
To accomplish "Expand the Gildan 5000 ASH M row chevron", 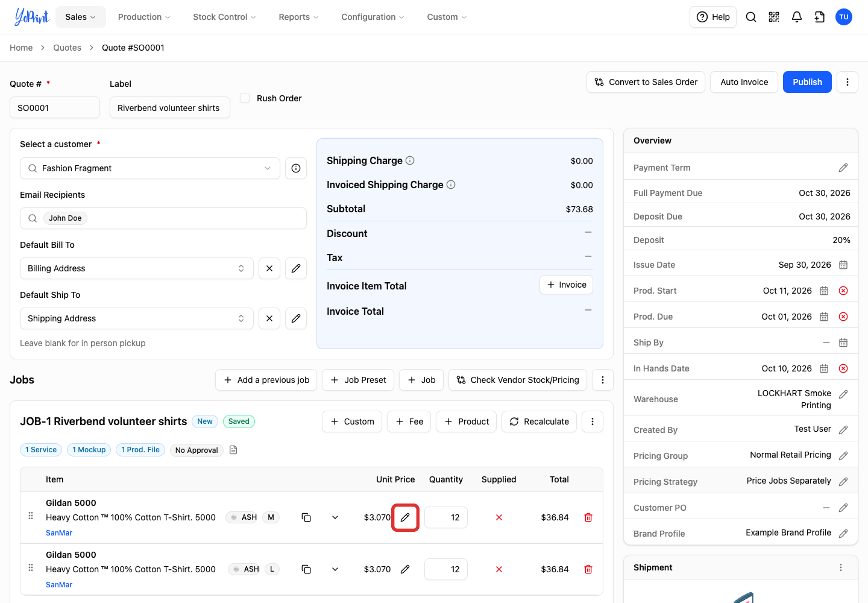I will pos(335,517).
